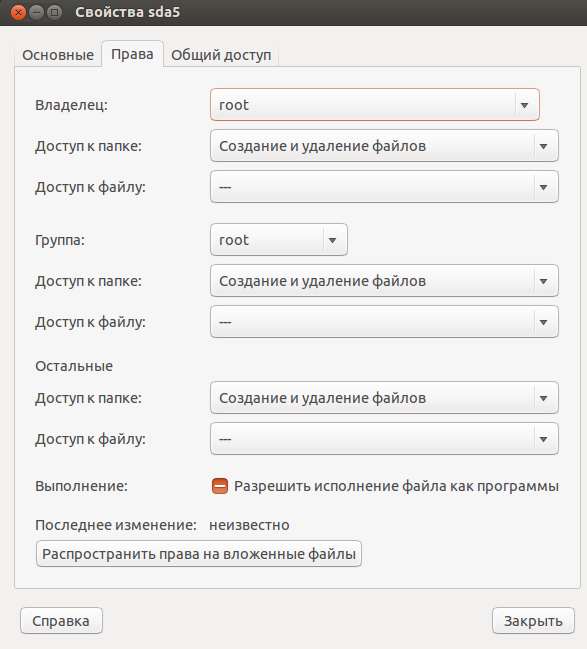Click the arrow icon on Группа combo box
This screenshot has width=587, height=649.
332,240
